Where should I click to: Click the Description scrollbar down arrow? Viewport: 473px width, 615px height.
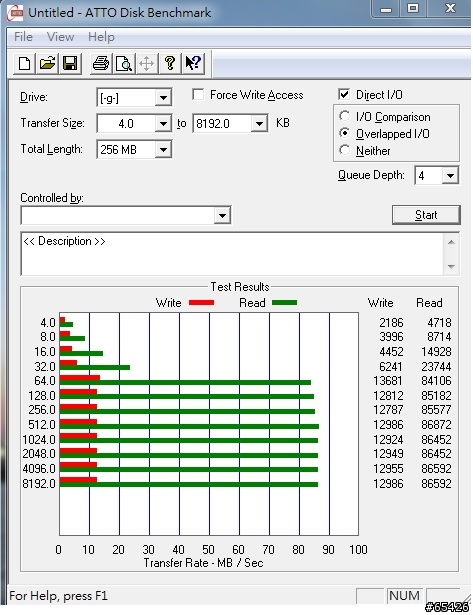451,267
